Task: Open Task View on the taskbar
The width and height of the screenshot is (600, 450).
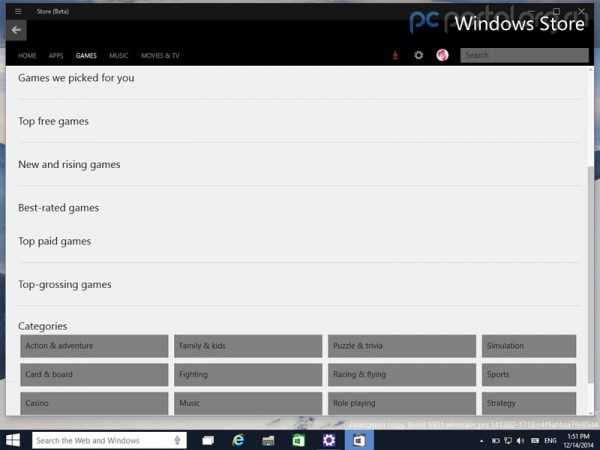Action: [208, 440]
